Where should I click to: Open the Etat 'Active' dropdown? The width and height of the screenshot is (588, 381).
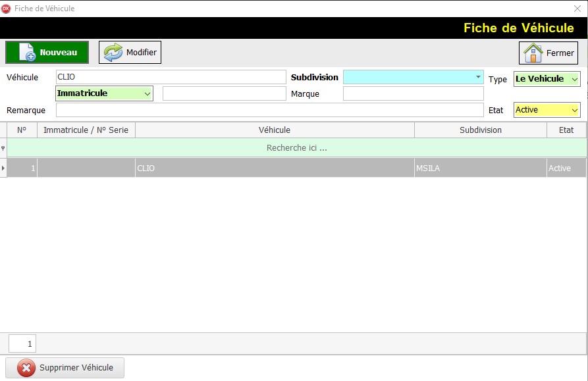point(574,110)
